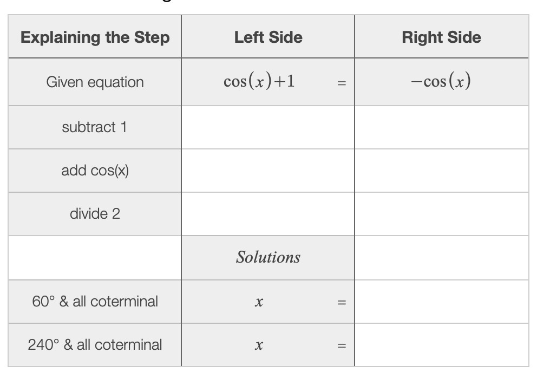Viewport: 537px width, 392px height.
Task: Click the "Explaining the Step" column header
Action: (x=95, y=37)
